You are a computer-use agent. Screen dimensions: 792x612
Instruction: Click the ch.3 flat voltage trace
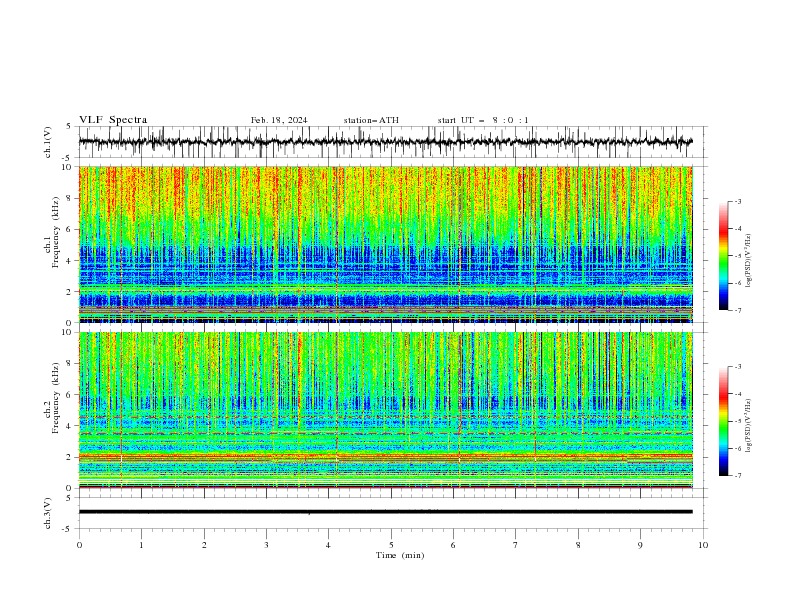[x=386, y=512]
